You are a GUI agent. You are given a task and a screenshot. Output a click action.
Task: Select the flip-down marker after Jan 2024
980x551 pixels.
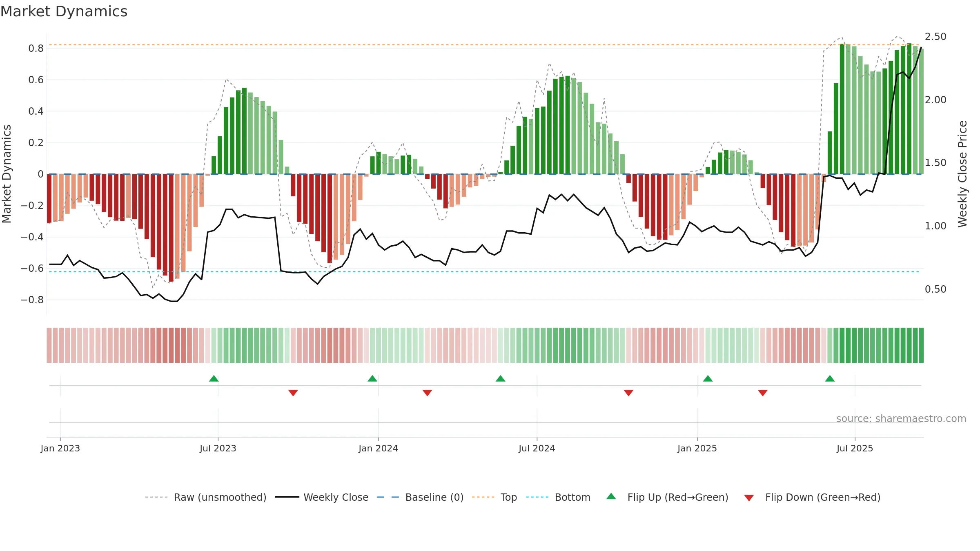(428, 393)
